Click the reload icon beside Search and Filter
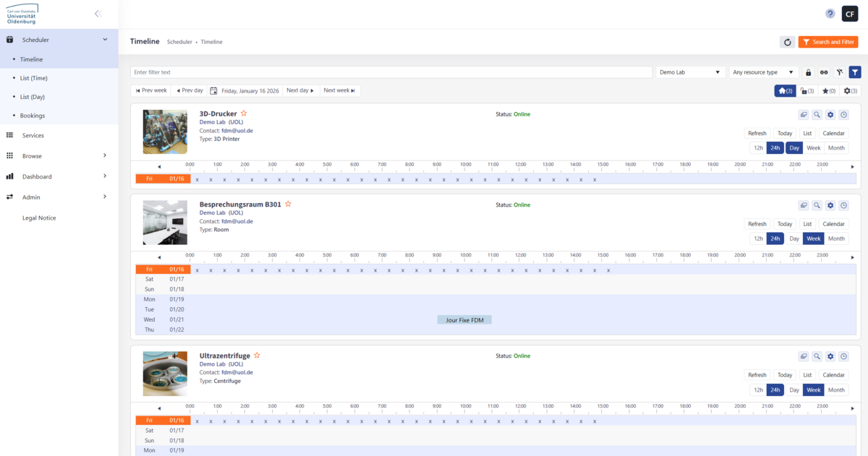The height and width of the screenshot is (456, 868). [787, 42]
